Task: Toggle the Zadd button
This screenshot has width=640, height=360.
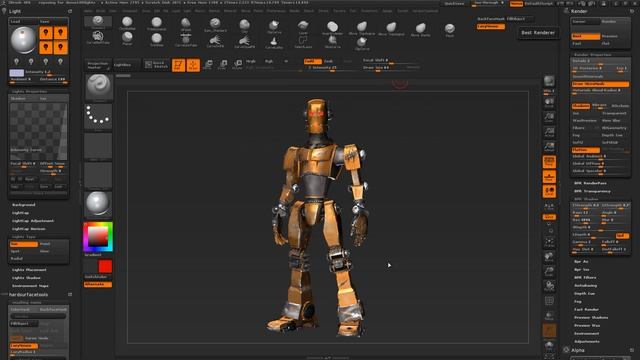Action: click(312, 61)
